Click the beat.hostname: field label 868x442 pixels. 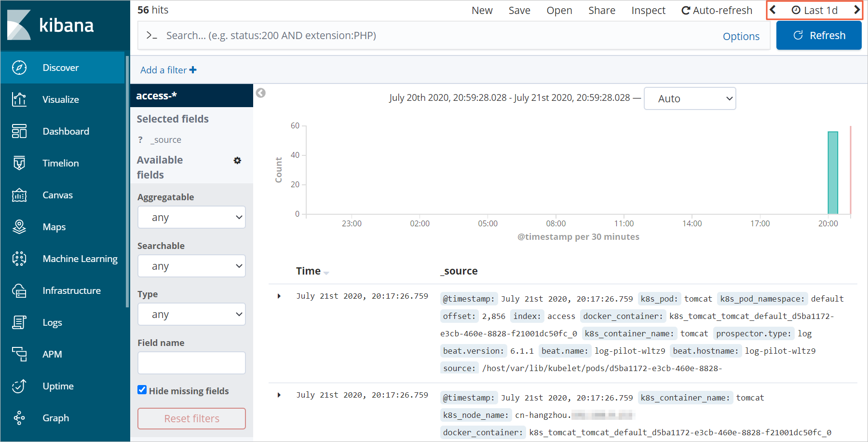(705, 351)
